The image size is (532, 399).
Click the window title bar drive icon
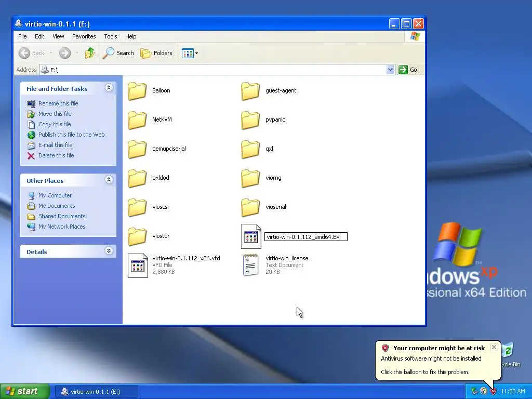pyautogui.click(x=19, y=23)
